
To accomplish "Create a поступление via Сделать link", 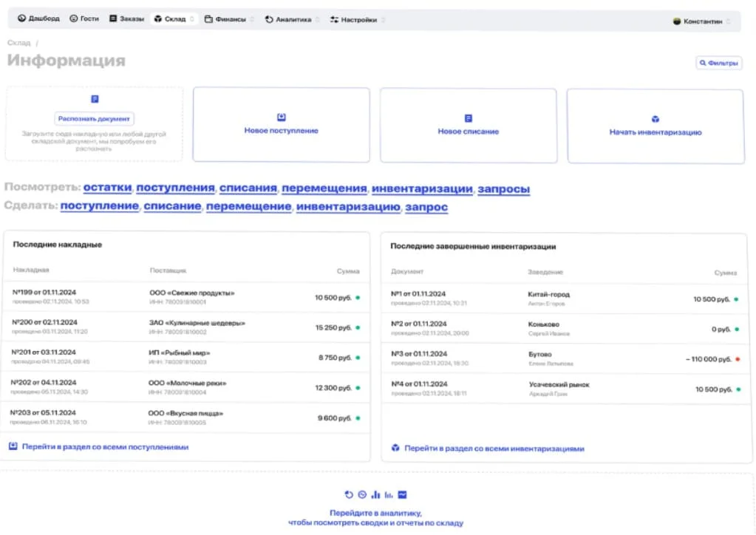I will (100, 206).
